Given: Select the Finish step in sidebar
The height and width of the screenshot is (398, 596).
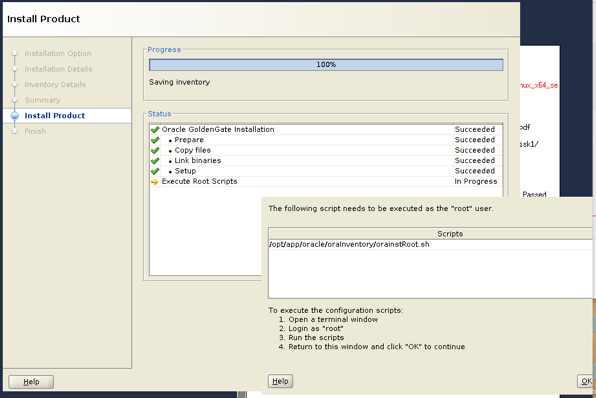Looking at the screenshot, I should [35, 131].
